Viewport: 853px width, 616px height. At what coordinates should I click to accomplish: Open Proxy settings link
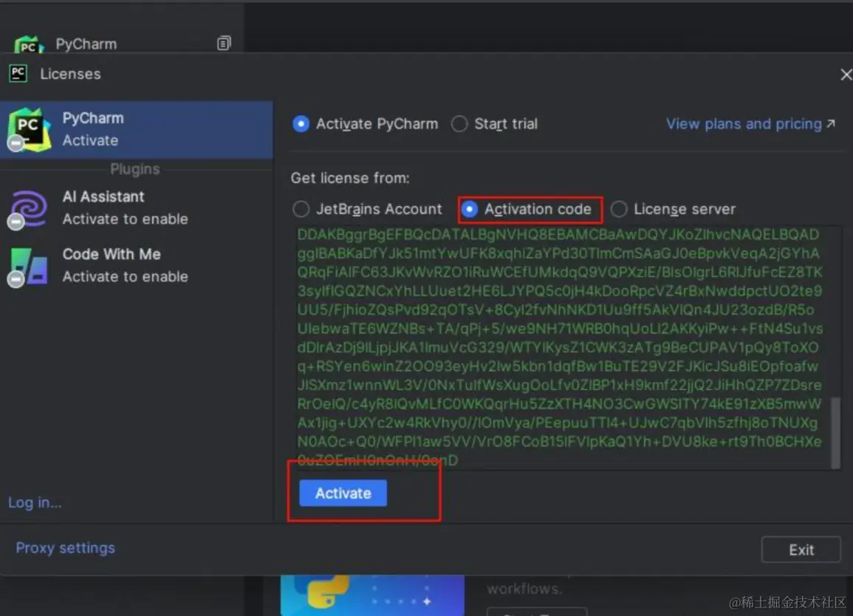(65, 547)
